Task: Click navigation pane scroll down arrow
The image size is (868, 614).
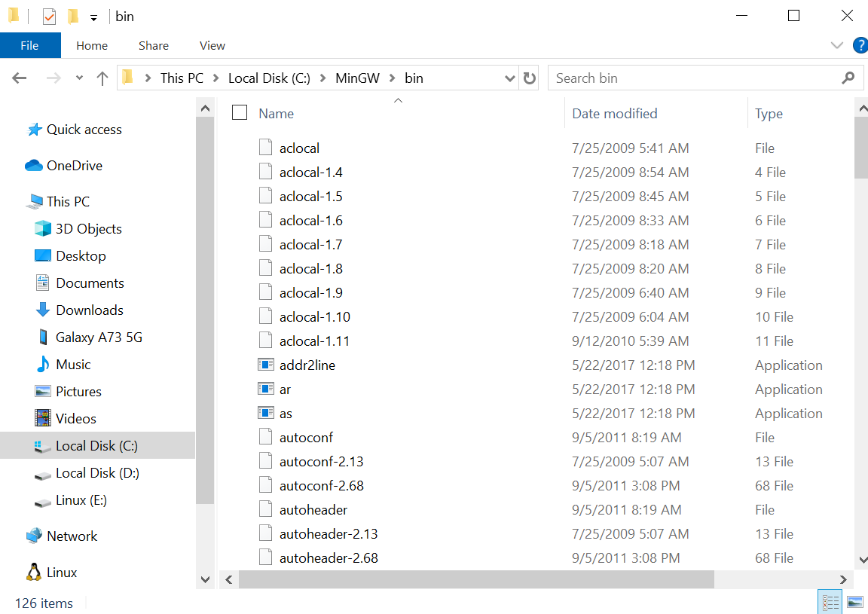Action: pyautogui.click(x=206, y=579)
